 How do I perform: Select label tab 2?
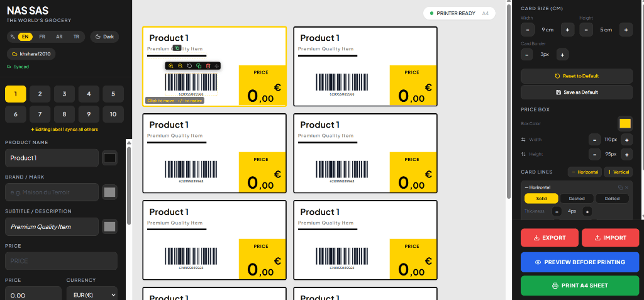(x=40, y=94)
